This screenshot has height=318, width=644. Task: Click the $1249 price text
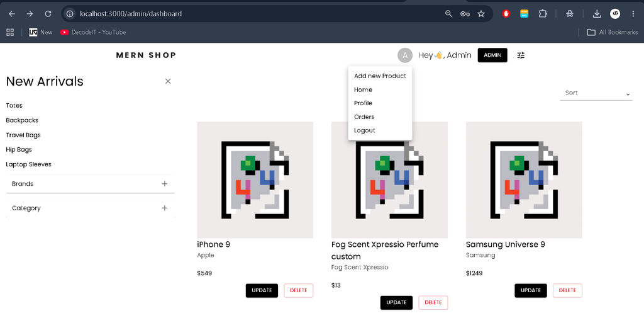click(x=475, y=273)
